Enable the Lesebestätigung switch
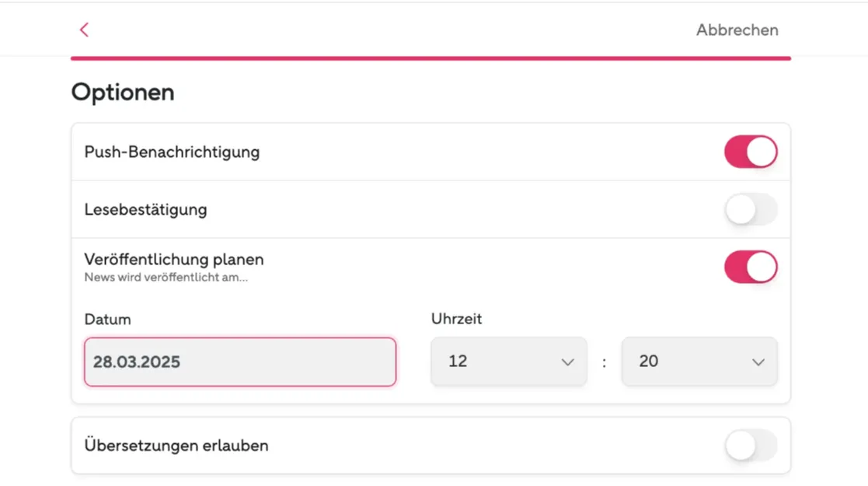This screenshot has height=486, width=868. tap(751, 209)
